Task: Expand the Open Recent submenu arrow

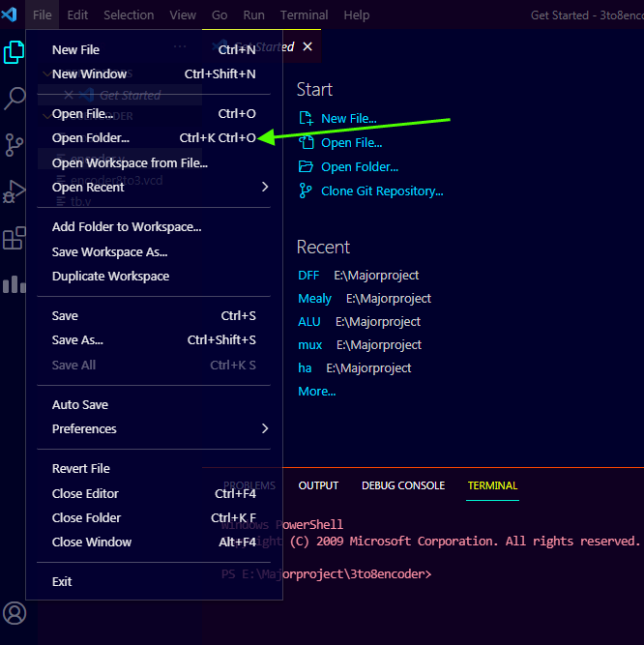Action: tap(265, 187)
